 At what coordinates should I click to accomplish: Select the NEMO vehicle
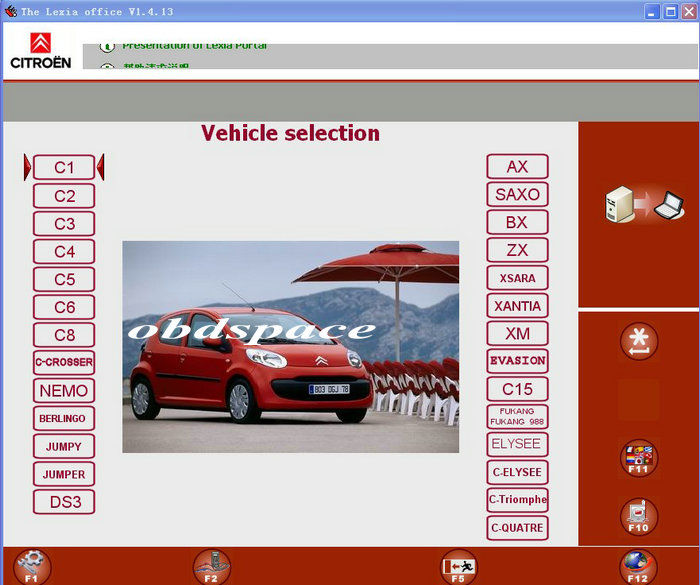coord(64,391)
